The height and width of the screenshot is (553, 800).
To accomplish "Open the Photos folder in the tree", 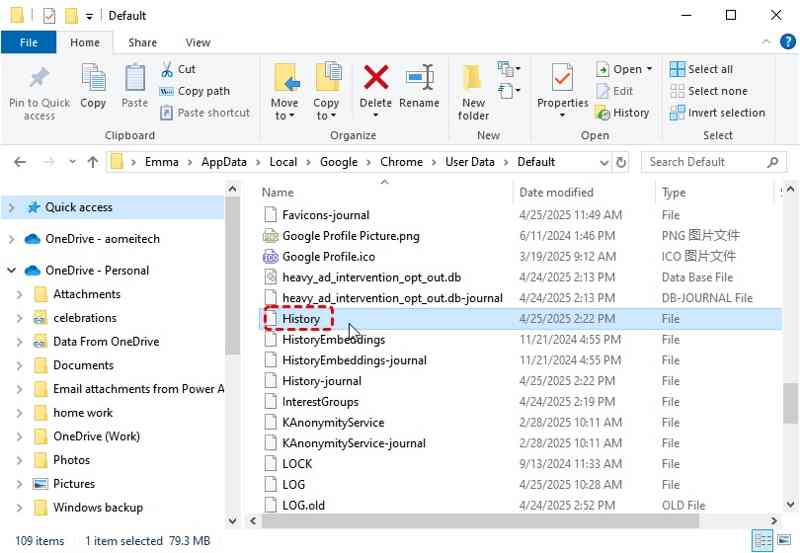I will [x=71, y=460].
